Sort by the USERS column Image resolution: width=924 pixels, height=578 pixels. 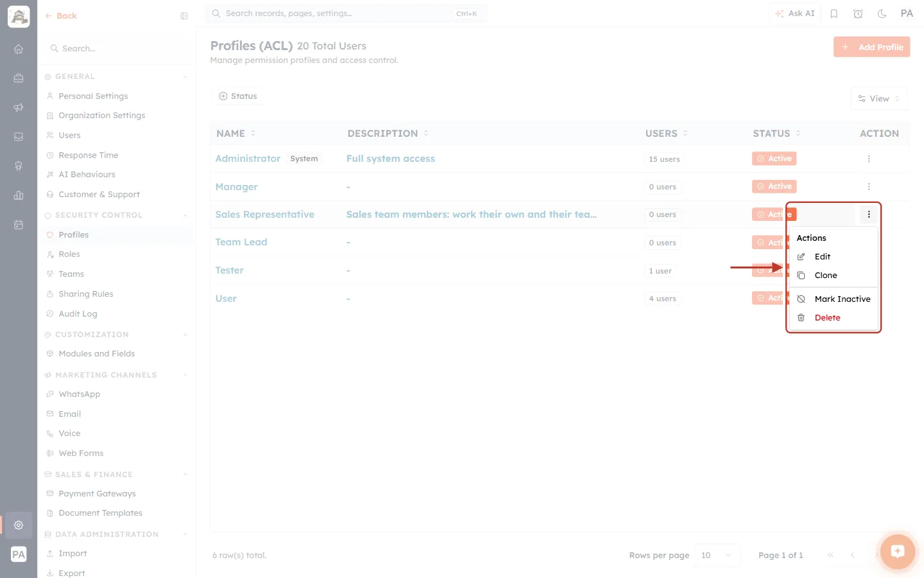click(667, 134)
